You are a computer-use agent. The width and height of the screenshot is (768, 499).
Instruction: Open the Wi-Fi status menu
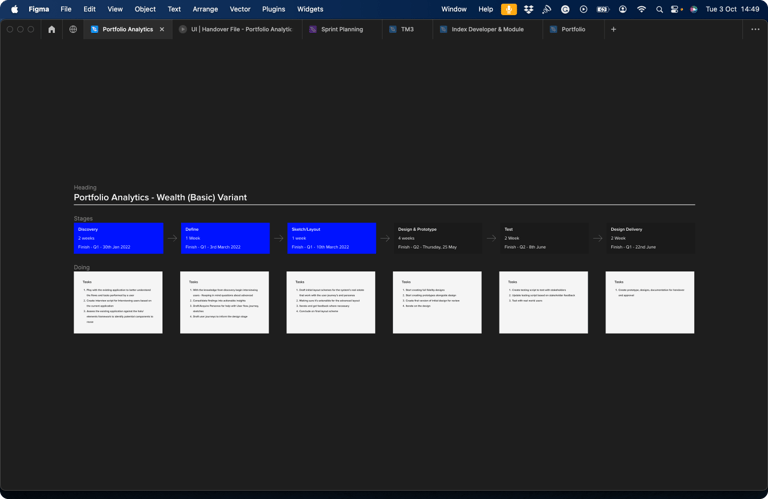coord(641,9)
